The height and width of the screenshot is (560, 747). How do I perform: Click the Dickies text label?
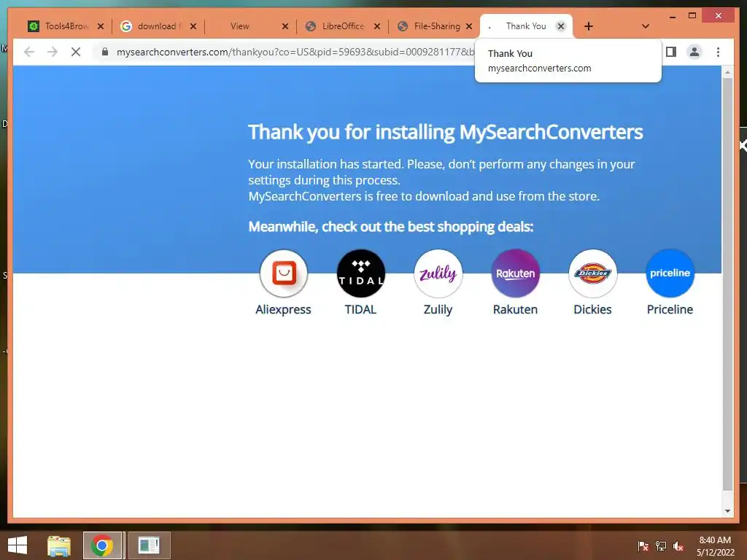click(x=592, y=309)
